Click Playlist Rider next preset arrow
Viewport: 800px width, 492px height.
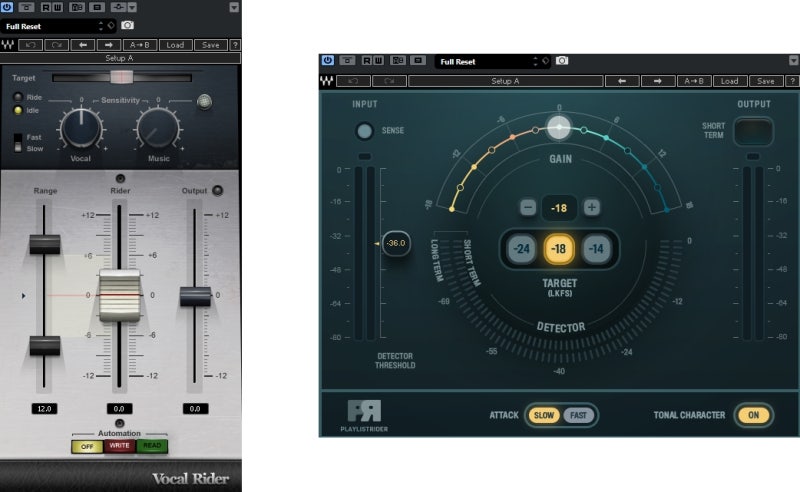pyautogui.click(x=658, y=81)
